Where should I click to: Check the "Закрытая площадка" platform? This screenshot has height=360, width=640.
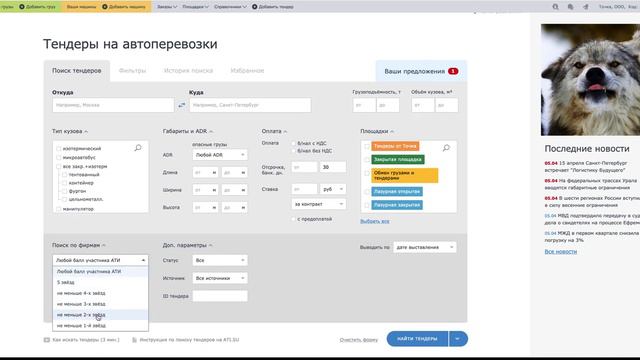(367, 160)
